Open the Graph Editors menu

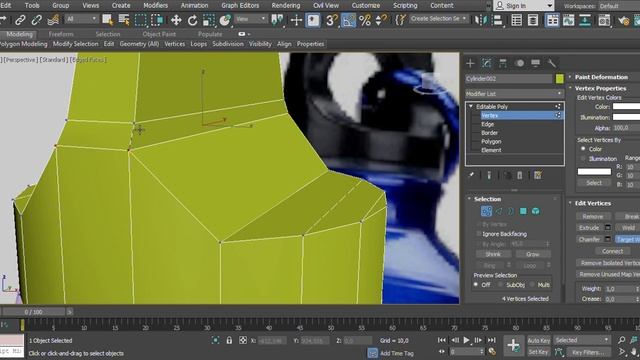tap(240, 5)
